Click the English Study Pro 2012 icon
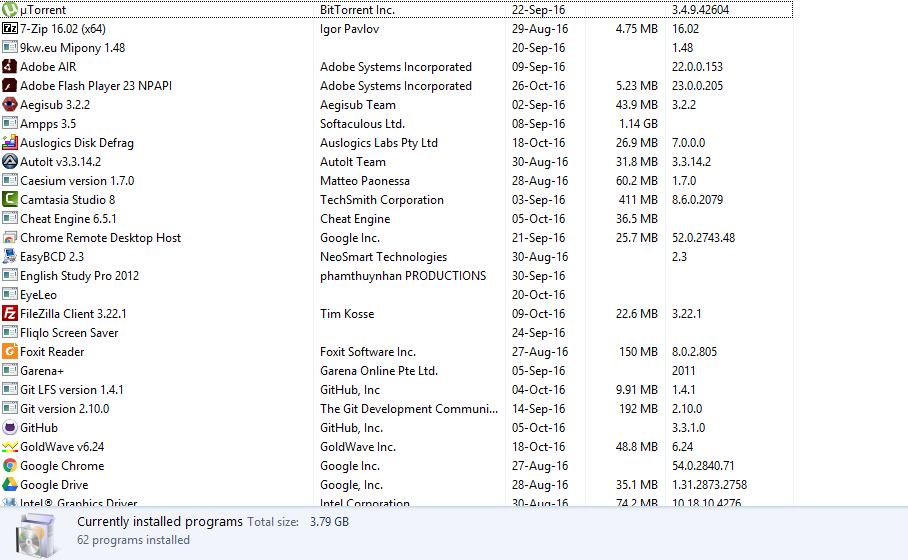The height and width of the screenshot is (560, 908). pos(10,276)
